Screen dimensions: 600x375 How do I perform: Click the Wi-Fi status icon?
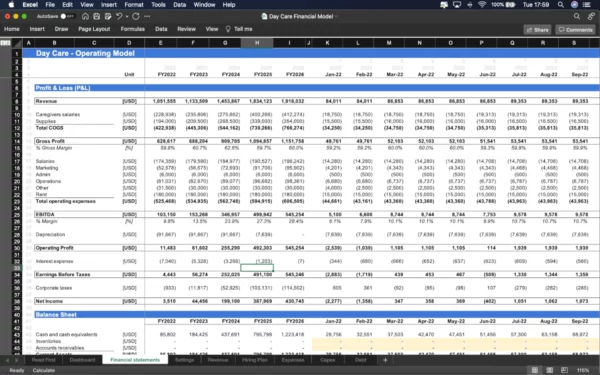482,5
